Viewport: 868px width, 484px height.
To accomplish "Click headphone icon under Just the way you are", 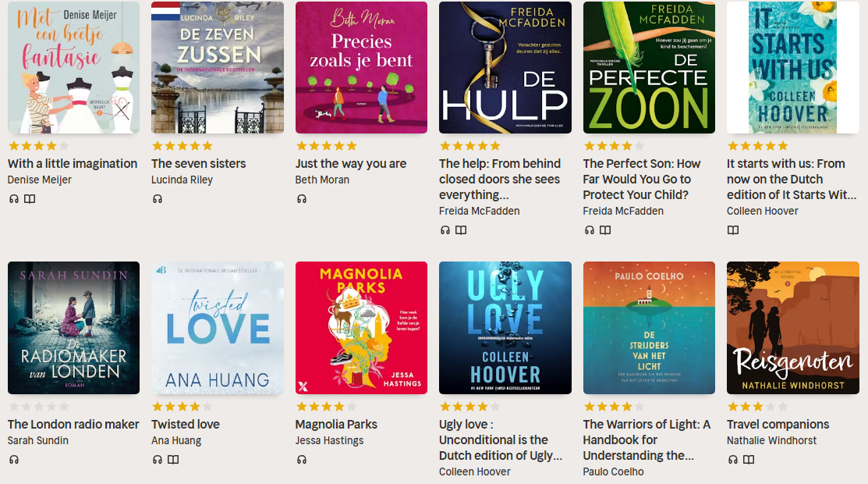I will (302, 199).
